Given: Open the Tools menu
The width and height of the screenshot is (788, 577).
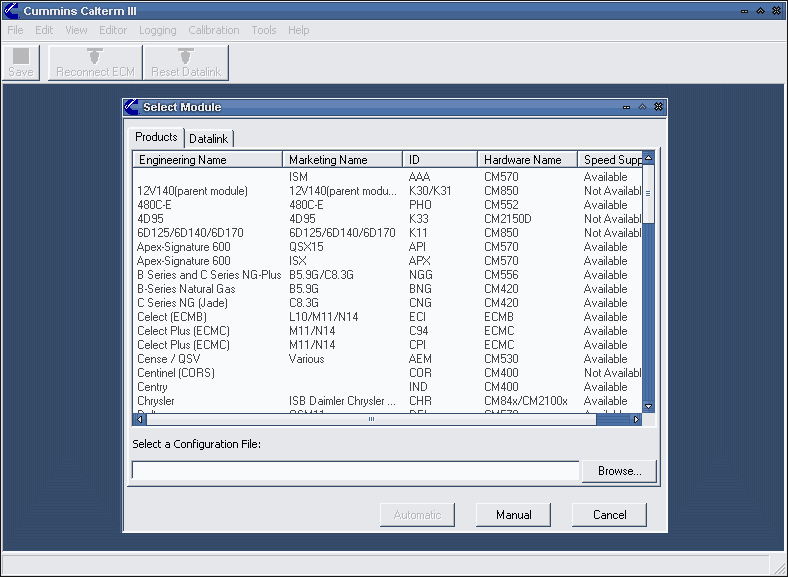Looking at the screenshot, I should (264, 30).
